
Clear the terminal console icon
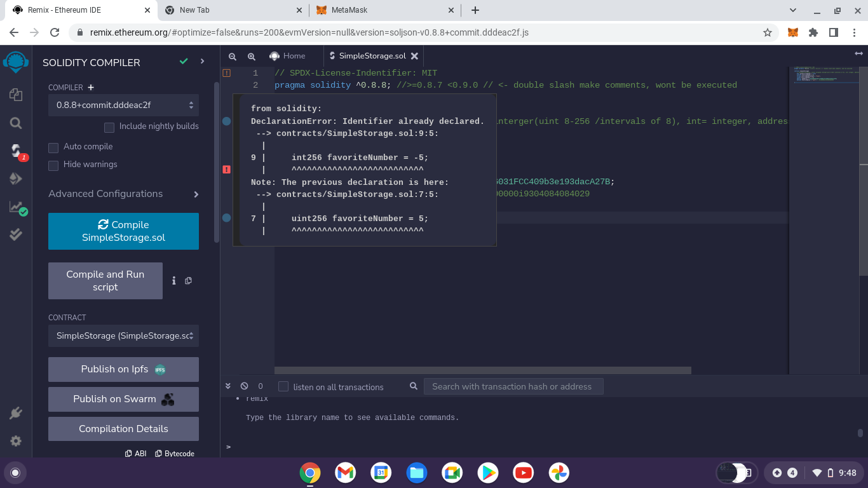pyautogui.click(x=245, y=386)
